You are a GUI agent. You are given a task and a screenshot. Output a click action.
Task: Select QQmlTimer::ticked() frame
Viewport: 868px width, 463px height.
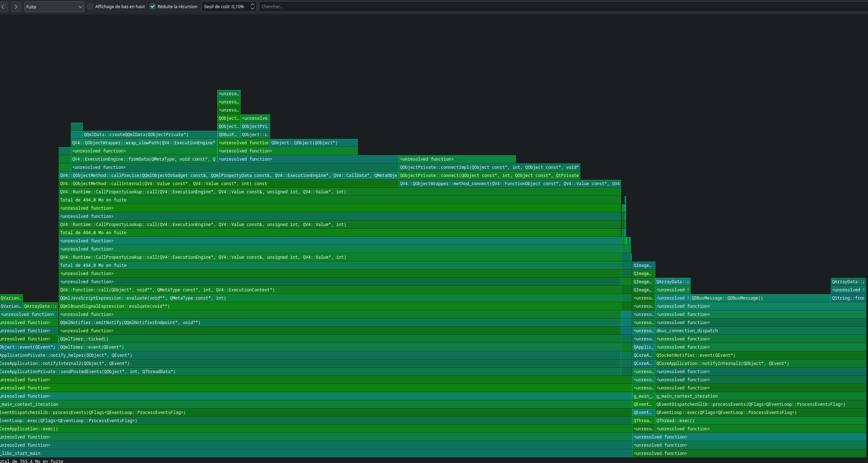tap(340, 339)
